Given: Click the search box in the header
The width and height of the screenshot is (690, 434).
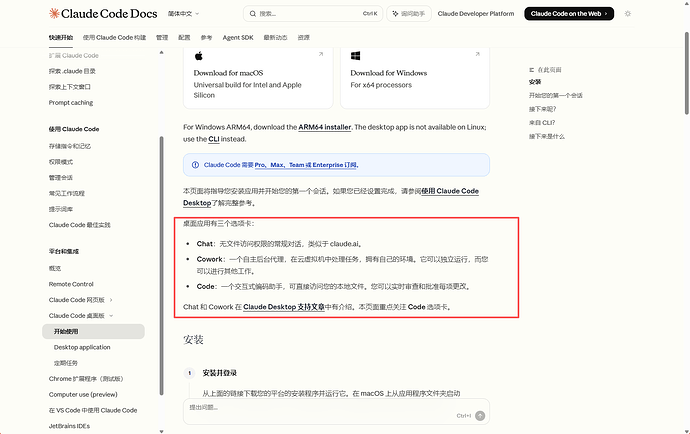Looking at the screenshot, I should tap(312, 14).
